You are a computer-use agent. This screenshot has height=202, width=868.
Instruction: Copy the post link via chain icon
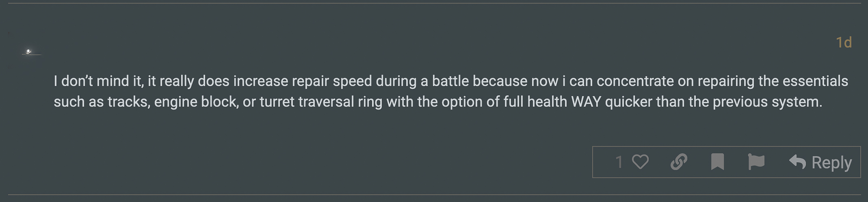coord(679,162)
